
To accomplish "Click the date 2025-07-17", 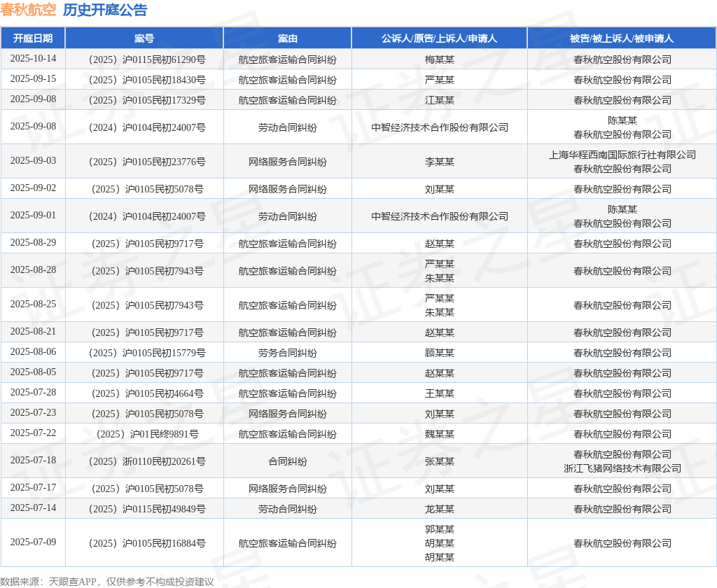I will 33,487.
